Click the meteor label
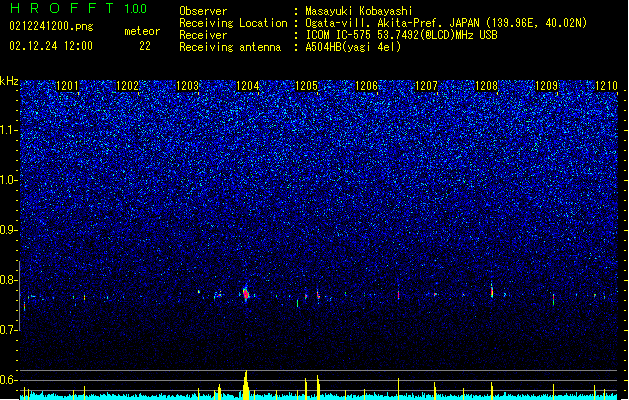Screen dimensions: 629x400 point(142,31)
